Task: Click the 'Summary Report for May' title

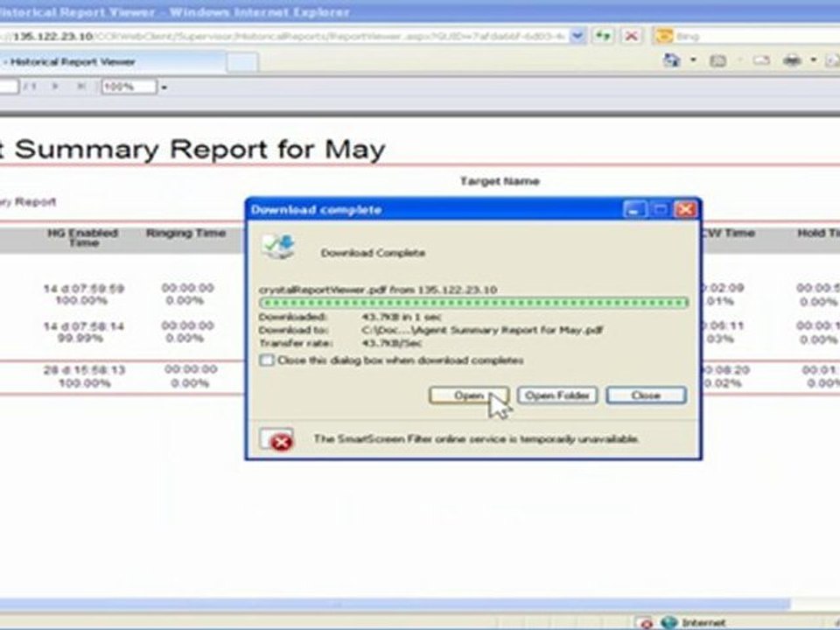Action: (199, 149)
